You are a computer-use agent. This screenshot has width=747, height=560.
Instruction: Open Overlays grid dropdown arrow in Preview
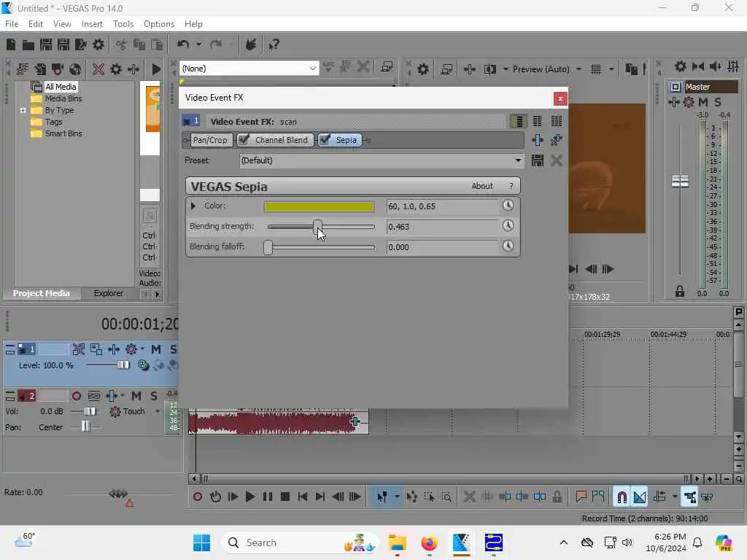point(611,69)
